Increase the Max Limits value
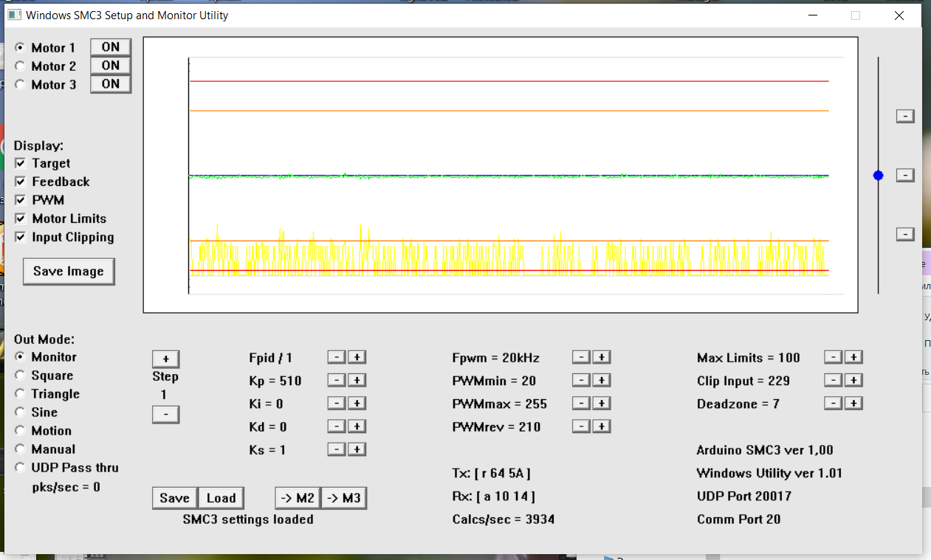 pos(853,357)
